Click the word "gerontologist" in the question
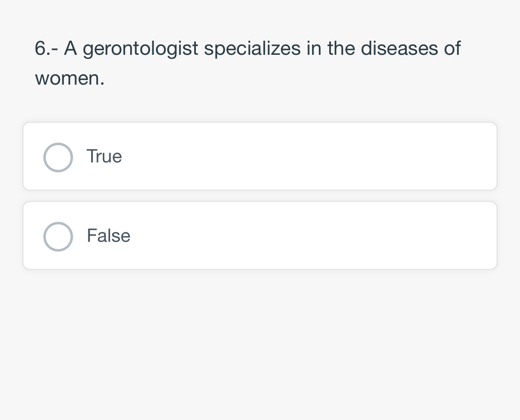The width and height of the screenshot is (520, 420). (140, 49)
